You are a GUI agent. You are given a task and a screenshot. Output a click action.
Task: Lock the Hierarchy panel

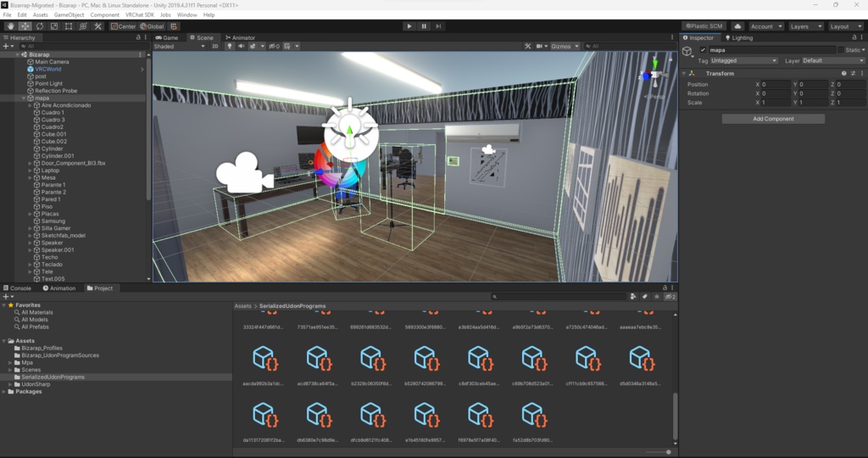(x=138, y=37)
